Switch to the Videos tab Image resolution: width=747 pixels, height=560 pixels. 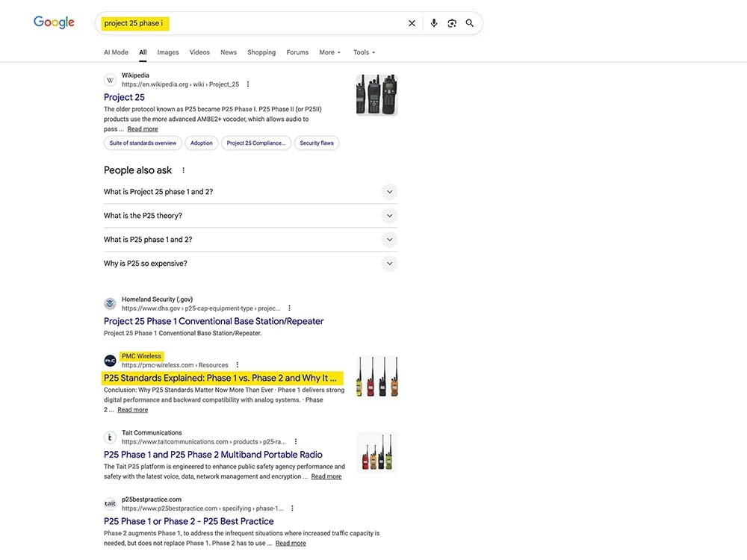pos(199,52)
